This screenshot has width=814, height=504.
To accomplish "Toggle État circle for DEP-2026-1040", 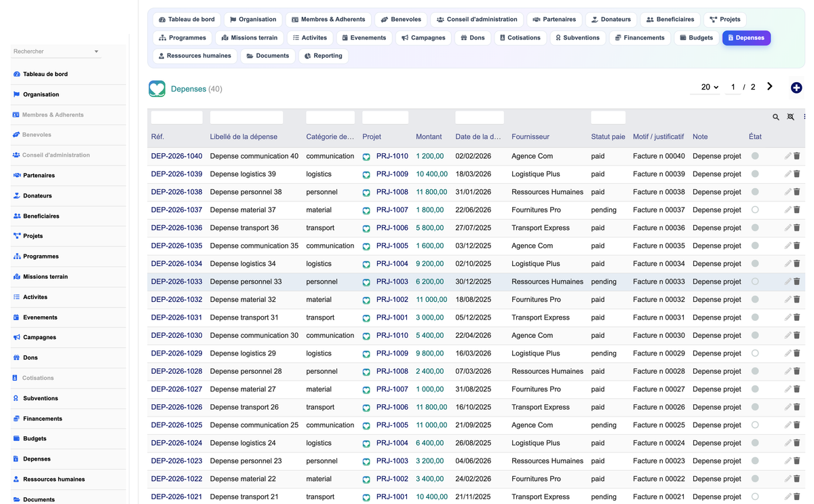I will pos(755,156).
